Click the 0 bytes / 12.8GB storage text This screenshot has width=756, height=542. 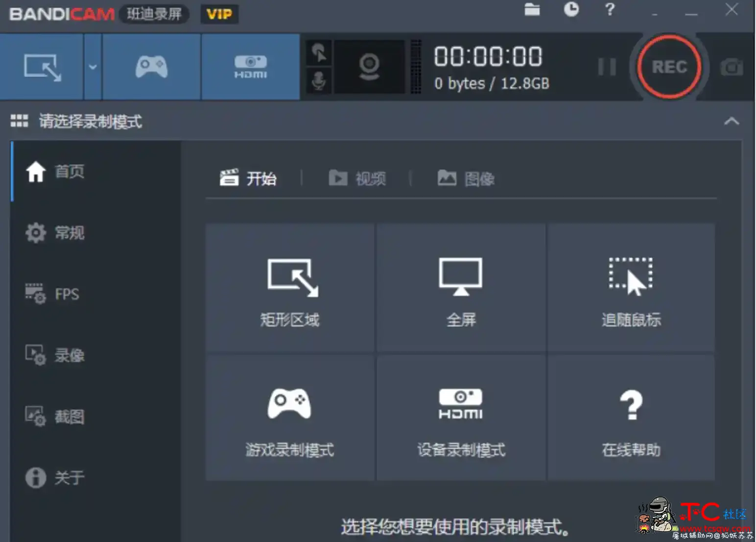click(492, 84)
